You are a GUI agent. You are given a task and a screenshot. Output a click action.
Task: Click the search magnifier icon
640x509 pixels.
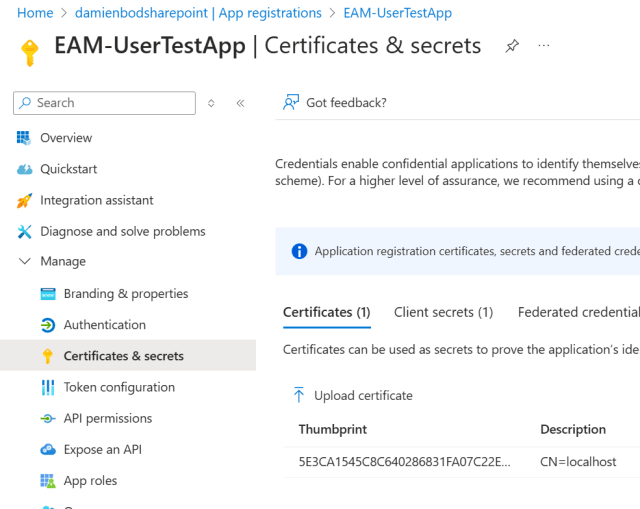click(x=25, y=102)
